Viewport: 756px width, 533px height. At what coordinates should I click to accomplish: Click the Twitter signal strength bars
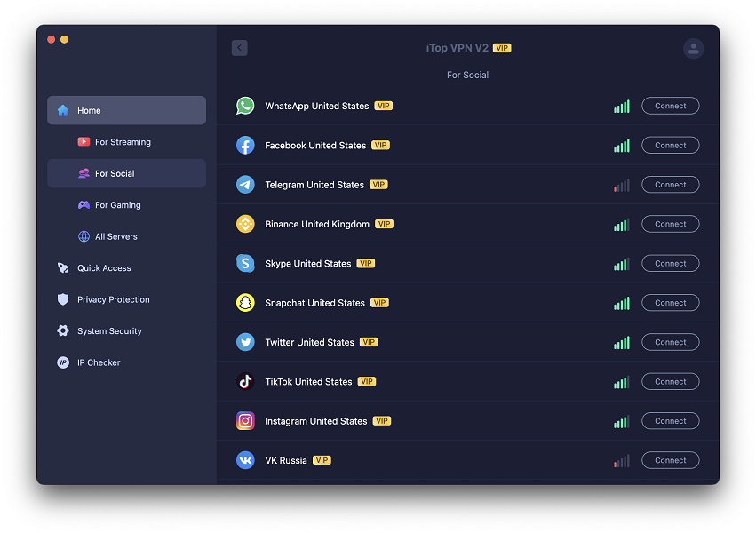(x=622, y=343)
